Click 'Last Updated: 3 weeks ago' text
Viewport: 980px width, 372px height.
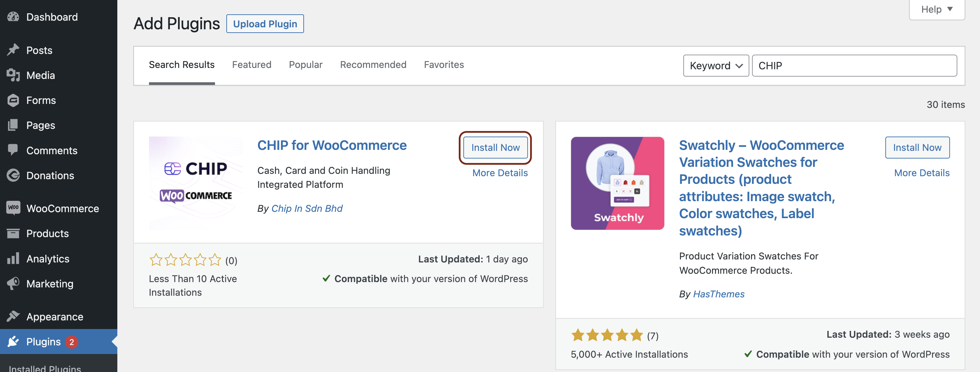tap(888, 334)
